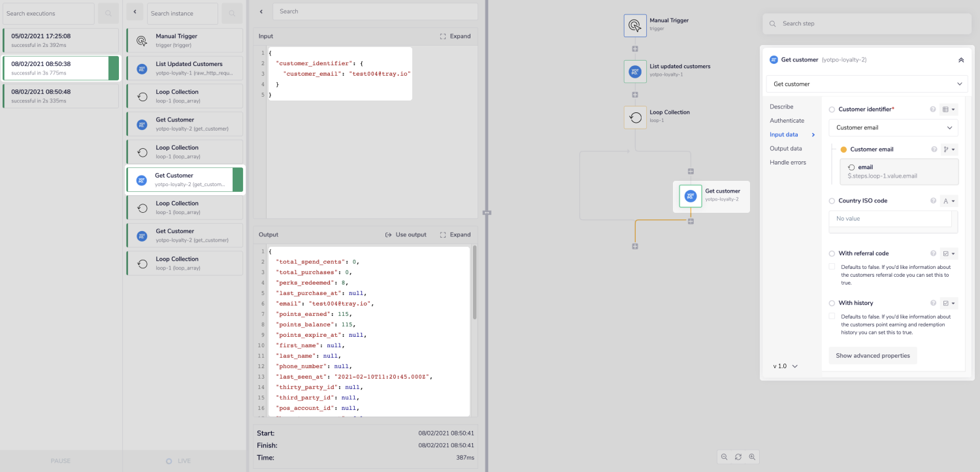Viewport: 980px width, 472px height.
Task: Reset the canvas zoom level
Action: [738, 457]
